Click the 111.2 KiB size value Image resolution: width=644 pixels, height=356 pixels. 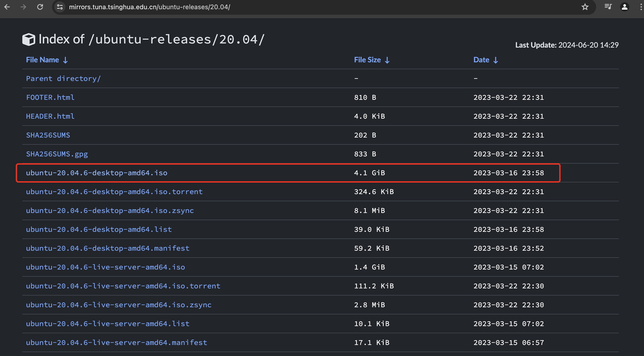374,286
